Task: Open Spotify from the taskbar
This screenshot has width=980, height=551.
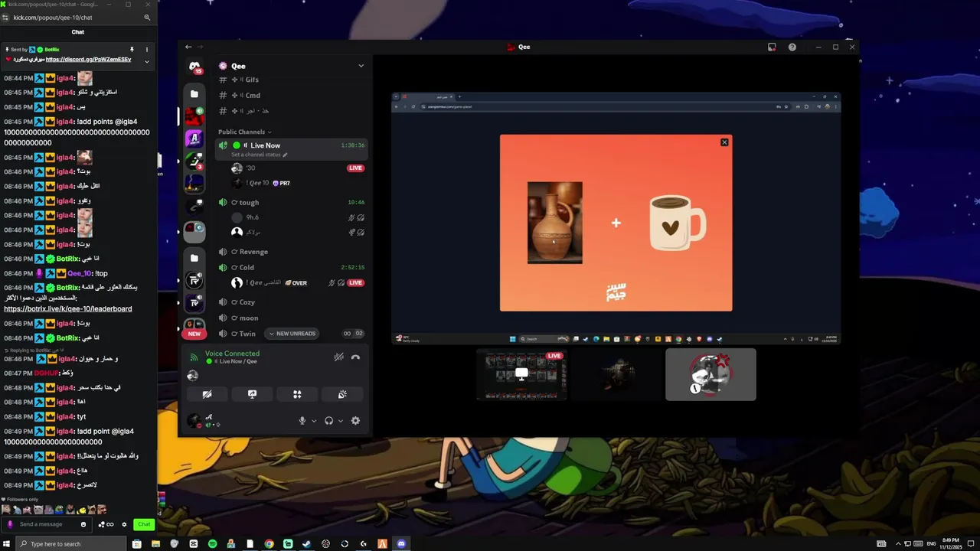Action: pos(212,544)
